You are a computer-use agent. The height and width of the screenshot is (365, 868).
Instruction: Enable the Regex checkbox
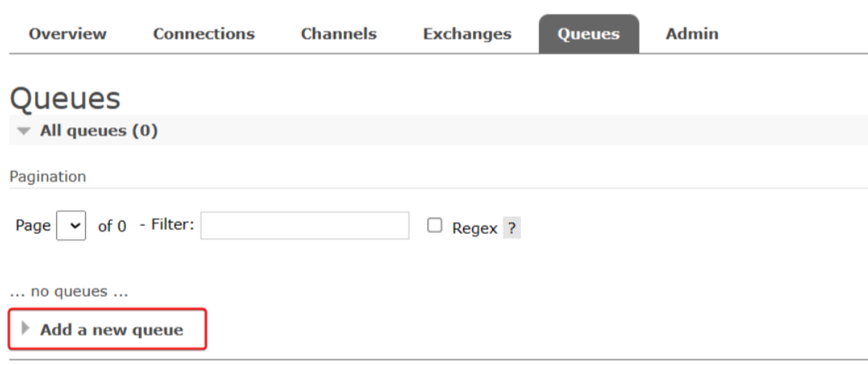pos(434,226)
